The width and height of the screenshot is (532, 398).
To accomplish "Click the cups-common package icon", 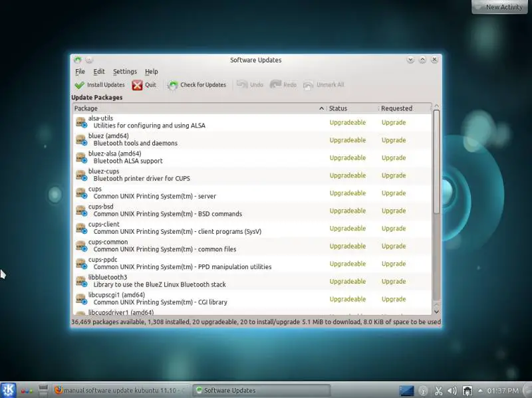I will pos(81,246).
